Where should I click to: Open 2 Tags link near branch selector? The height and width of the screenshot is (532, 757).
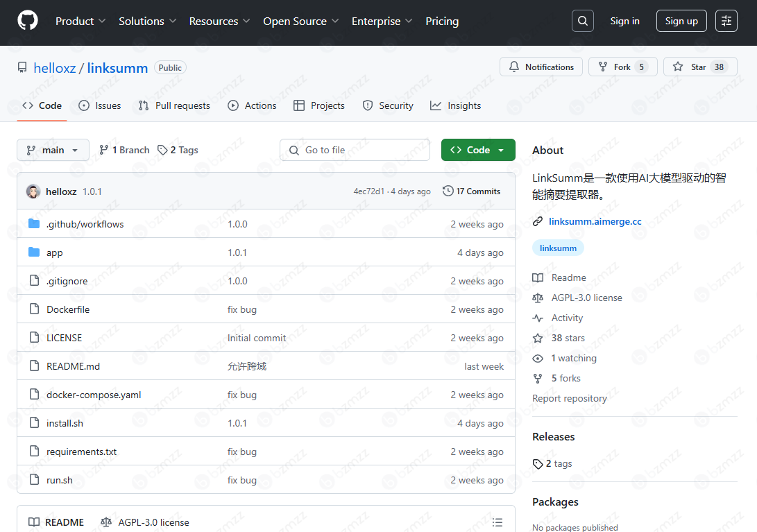[x=178, y=150]
